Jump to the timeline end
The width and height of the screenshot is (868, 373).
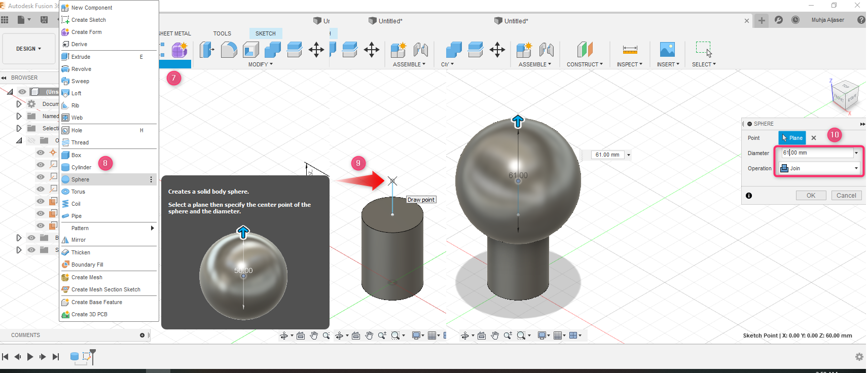tap(56, 357)
